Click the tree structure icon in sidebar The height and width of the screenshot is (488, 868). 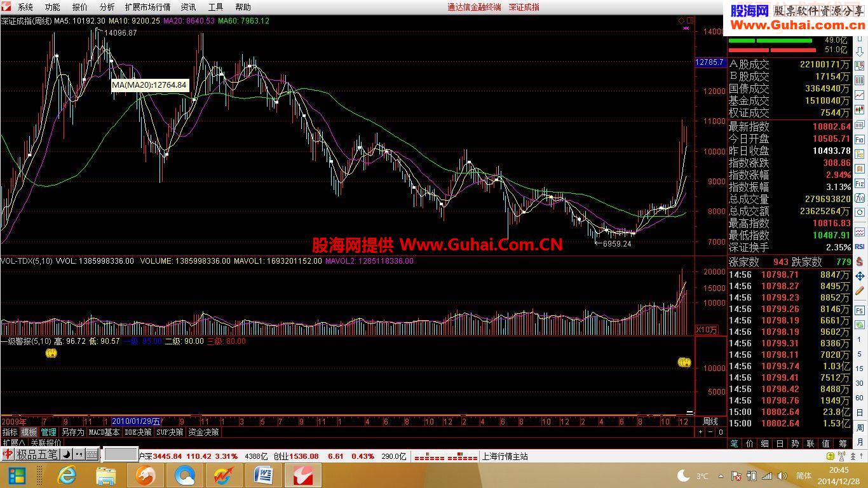click(x=860, y=153)
